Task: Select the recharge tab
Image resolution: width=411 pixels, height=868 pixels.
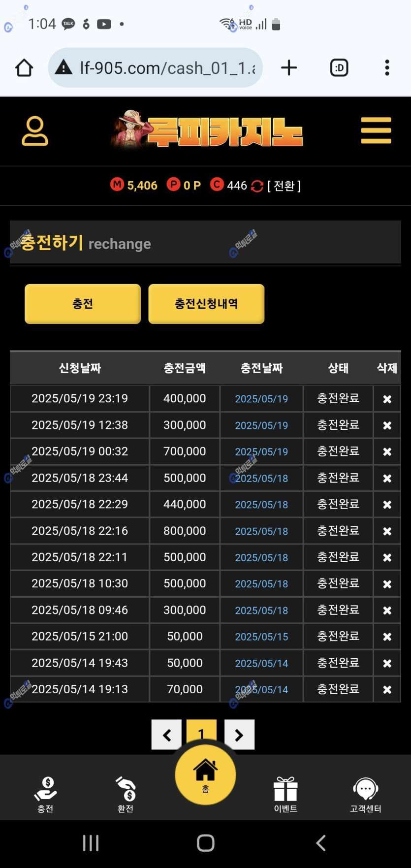Action: pos(83,304)
